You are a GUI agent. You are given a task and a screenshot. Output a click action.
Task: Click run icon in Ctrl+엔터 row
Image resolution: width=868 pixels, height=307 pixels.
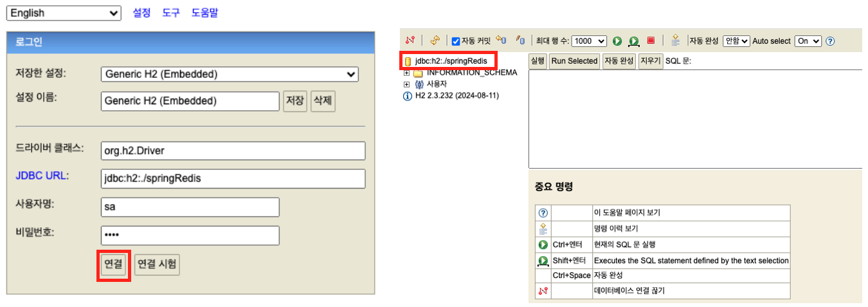click(x=543, y=245)
